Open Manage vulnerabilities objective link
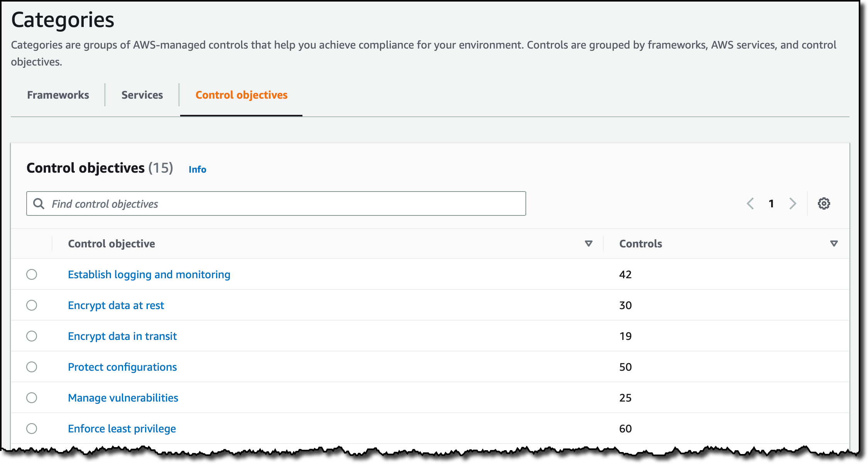The image size is (868, 464). pos(123,398)
